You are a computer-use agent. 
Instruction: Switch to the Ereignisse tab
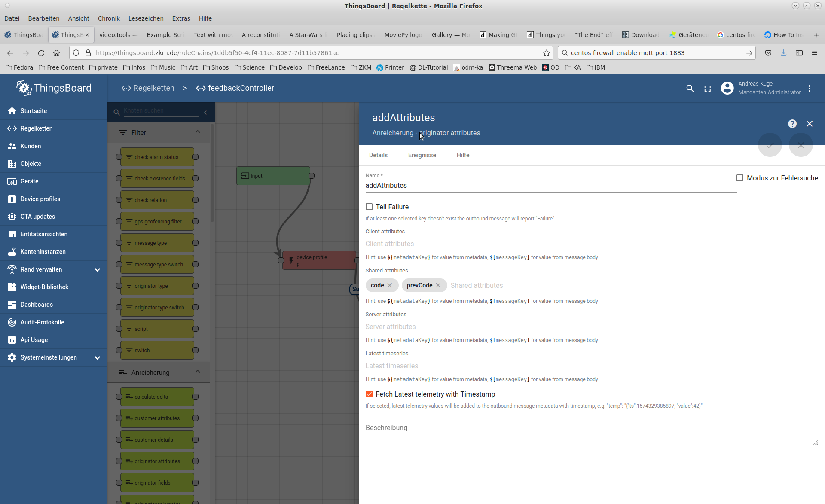pyautogui.click(x=422, y=155)
